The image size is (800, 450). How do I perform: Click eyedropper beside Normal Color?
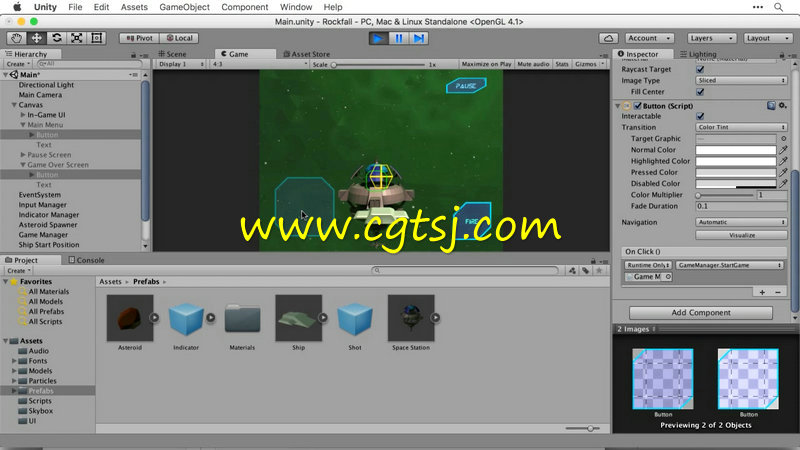coord(783,150)
